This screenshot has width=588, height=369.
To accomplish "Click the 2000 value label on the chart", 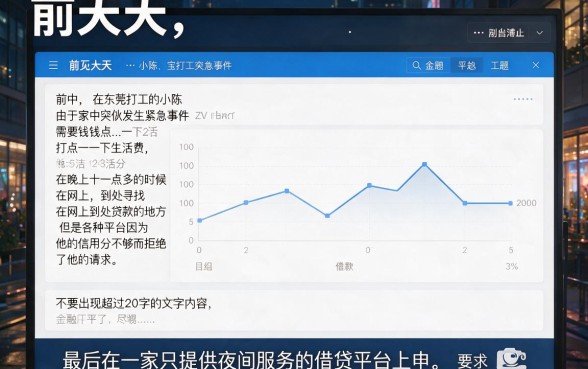I will (526, 203).
